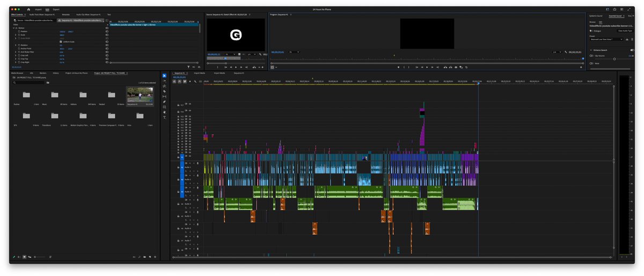Select the Pen tool
The image size is (644, 276).
(x=164, y=102)
